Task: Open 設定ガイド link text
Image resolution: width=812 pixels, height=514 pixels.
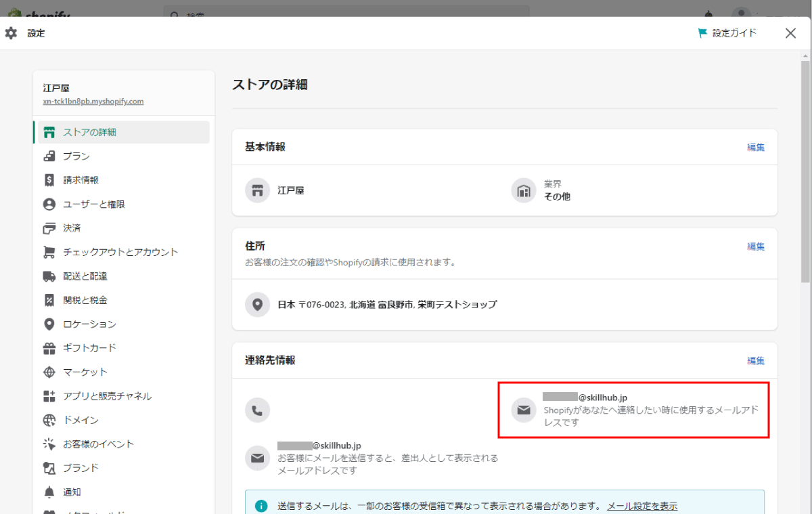Action: 734,33
